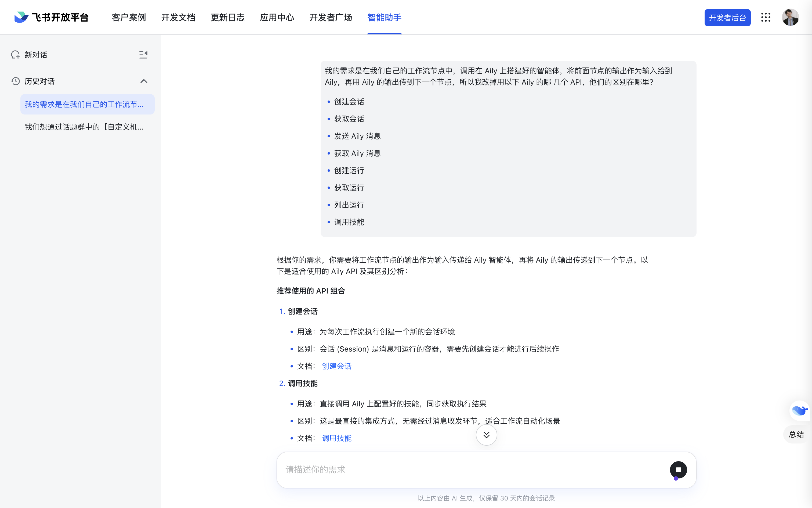
Task: Collapse the sidebar panel icon
Action: [x=143, y=55]
